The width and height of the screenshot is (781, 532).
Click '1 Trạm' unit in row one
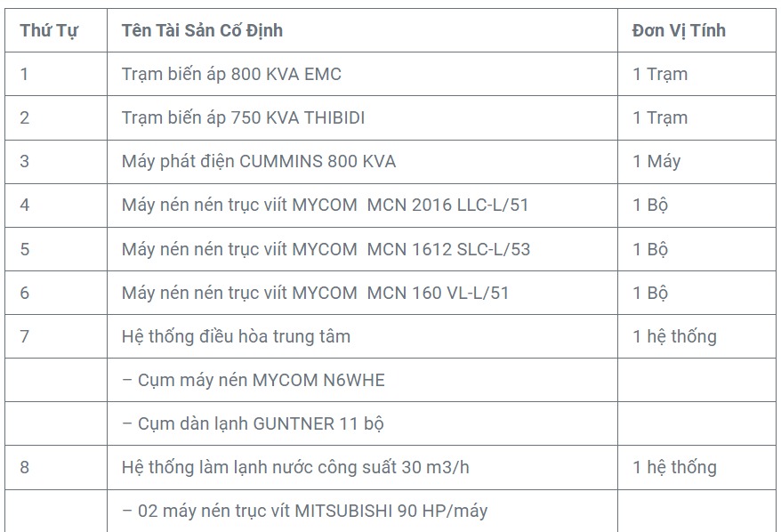pyautogui.click(x=660, y=74)
